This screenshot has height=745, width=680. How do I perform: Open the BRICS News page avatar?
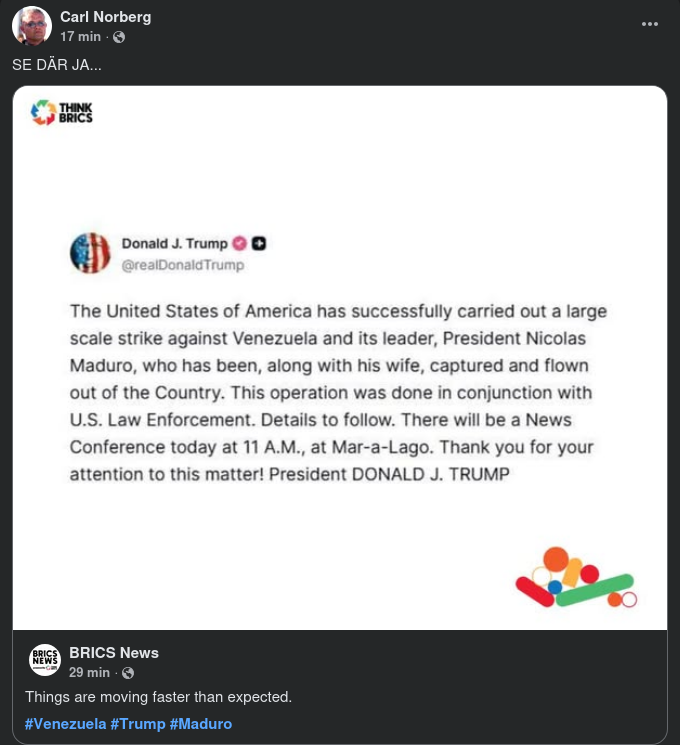point(45,661)
